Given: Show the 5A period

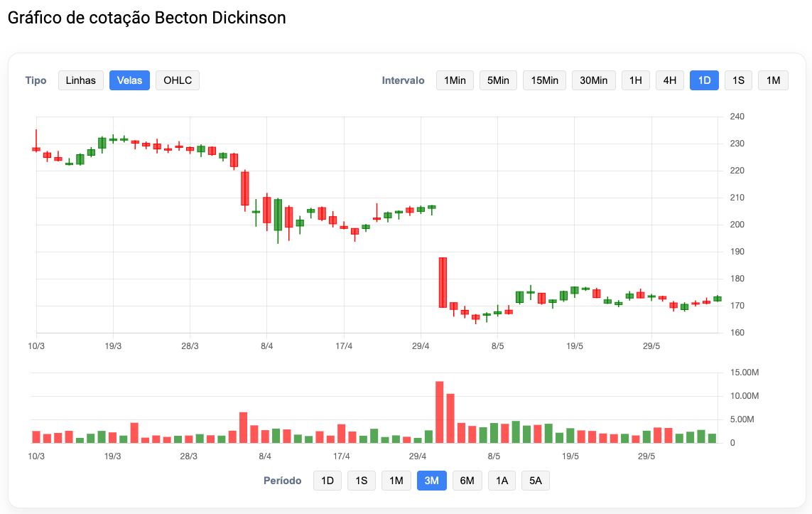Looking at the screenshot, I should 536,481.
